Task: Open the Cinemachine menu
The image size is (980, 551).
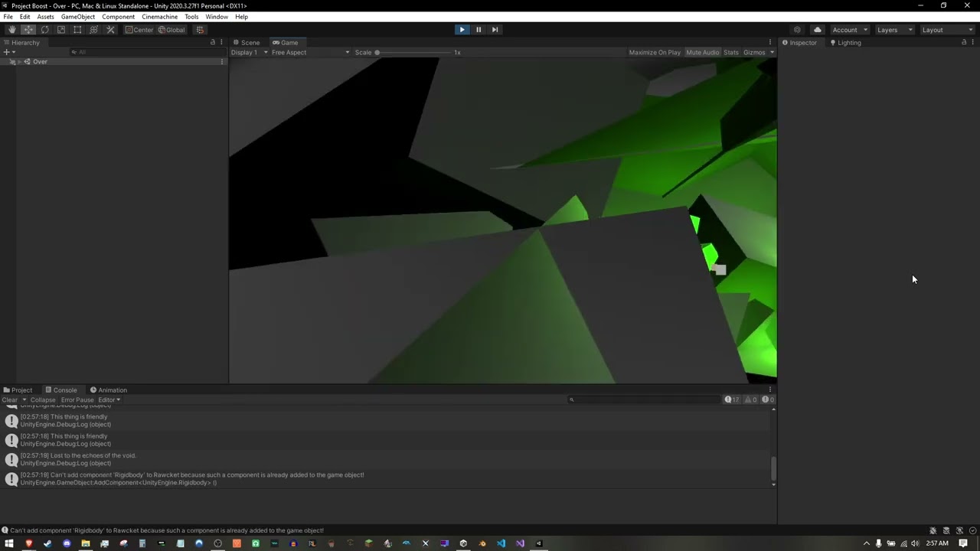Action: [x=160, y=17]
